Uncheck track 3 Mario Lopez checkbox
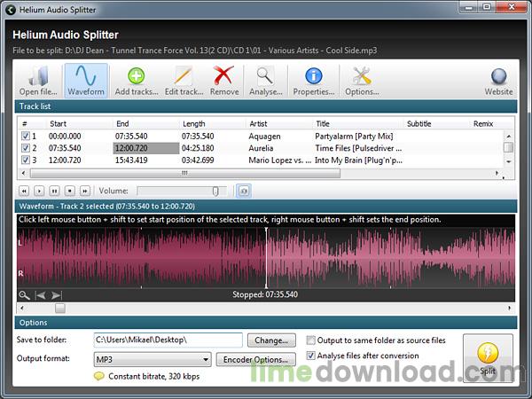Screen dimensions: 532x399 (x=25, y=160)
